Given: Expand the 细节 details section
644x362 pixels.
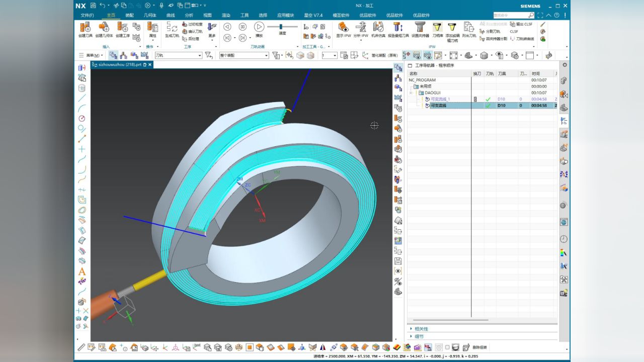Looking at the screenshot, I should tap(419, 336).
